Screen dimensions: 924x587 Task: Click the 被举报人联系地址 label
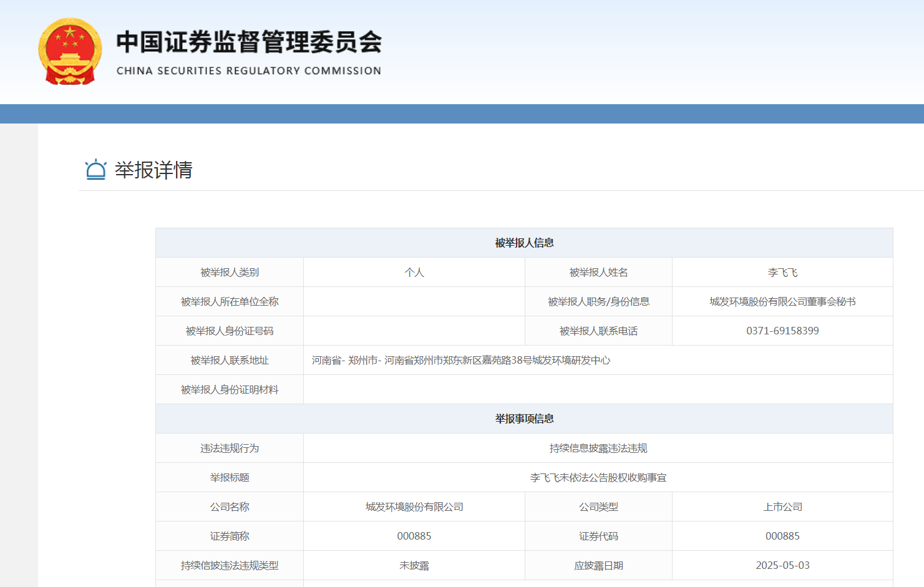coord(230,361)
